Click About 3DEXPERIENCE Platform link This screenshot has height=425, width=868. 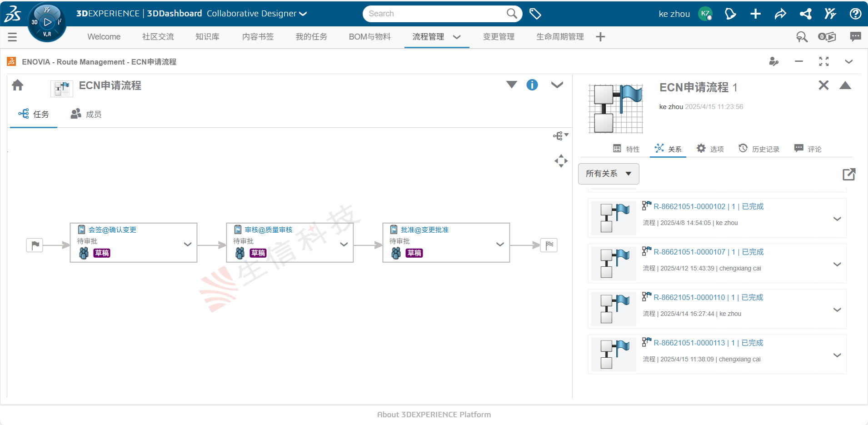(434, 415)
